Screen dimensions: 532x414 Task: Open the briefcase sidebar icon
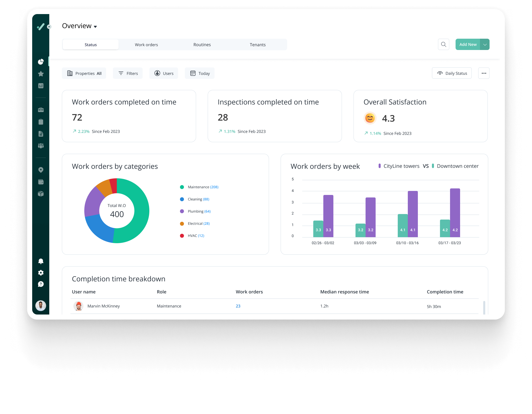(41, 110)
